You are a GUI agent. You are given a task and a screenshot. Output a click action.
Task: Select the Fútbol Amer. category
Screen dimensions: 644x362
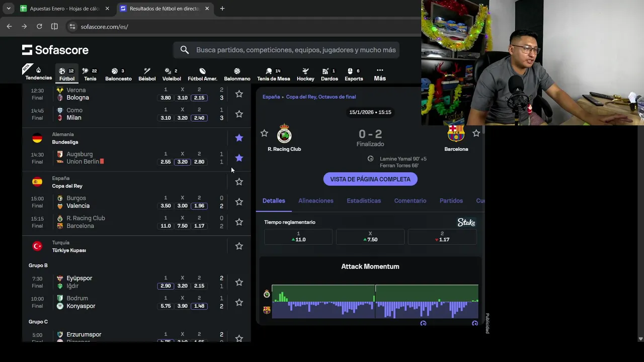(202, 74)
